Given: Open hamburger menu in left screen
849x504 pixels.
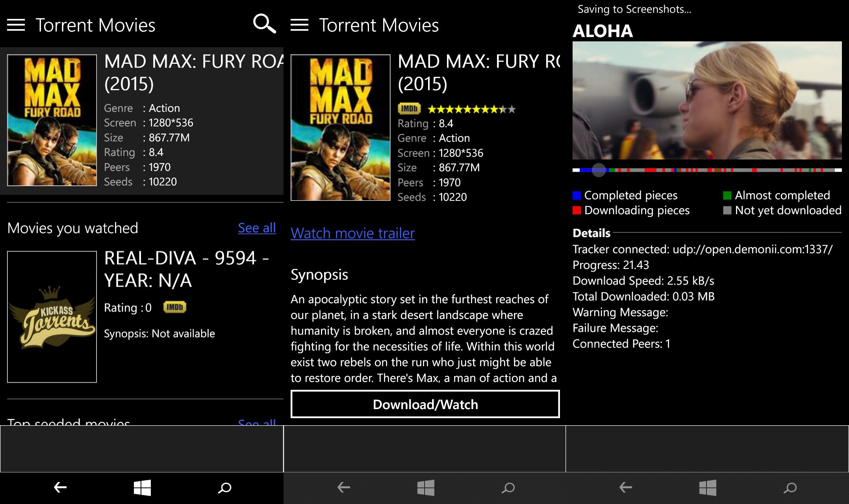Looking at the screenshot, I should tap(16, 25).
